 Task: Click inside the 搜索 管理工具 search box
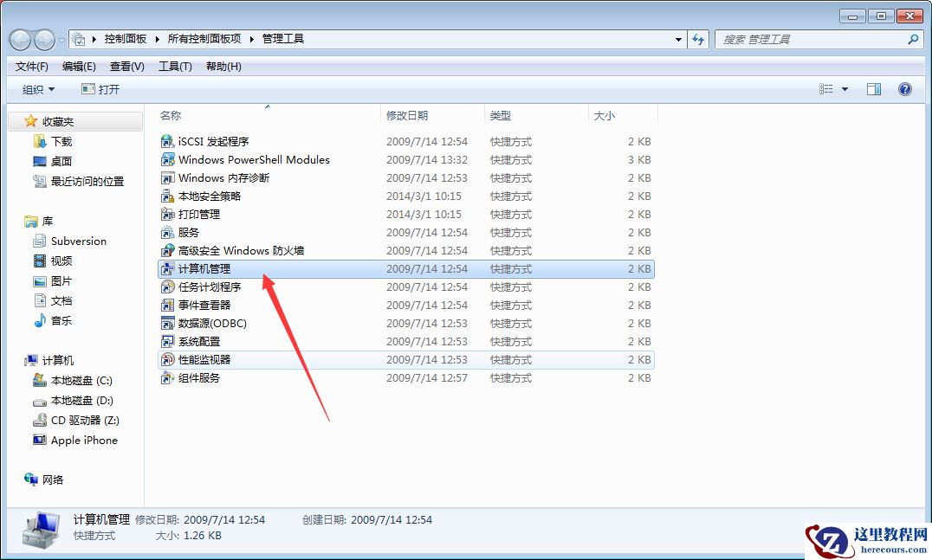pos(806,38)
